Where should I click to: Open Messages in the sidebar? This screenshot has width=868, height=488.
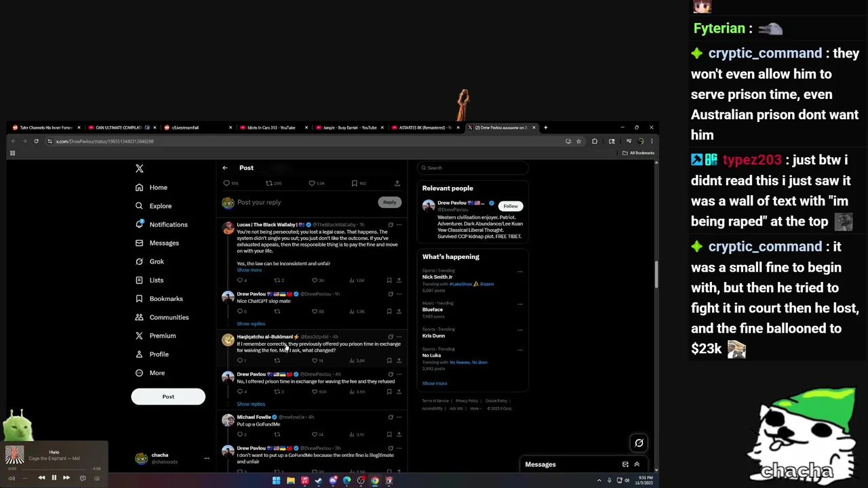[157, 243]
